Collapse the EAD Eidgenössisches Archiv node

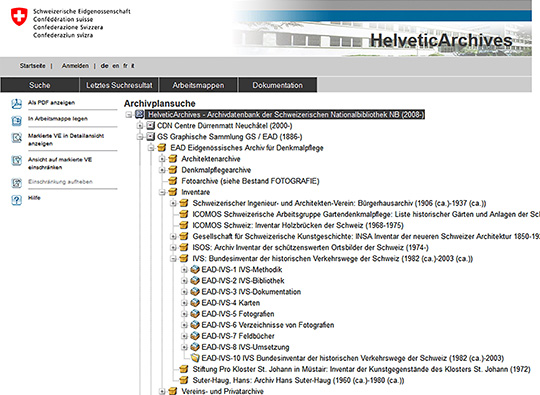151,148
